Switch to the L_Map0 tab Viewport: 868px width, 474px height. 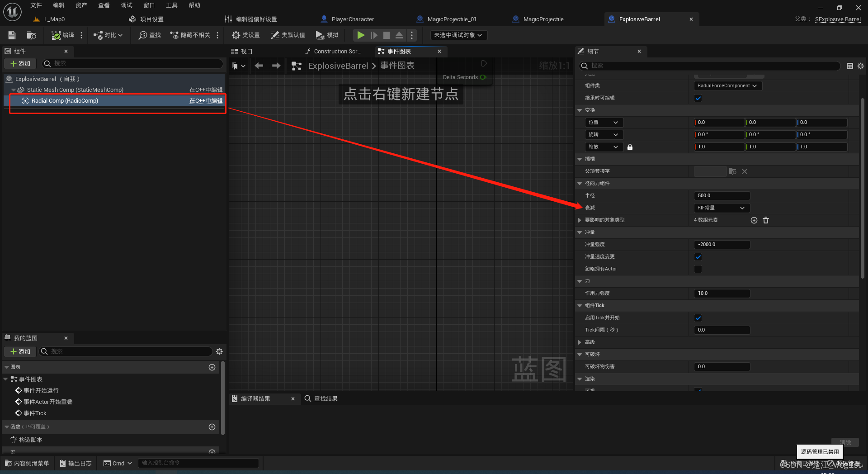coord(54,19)
